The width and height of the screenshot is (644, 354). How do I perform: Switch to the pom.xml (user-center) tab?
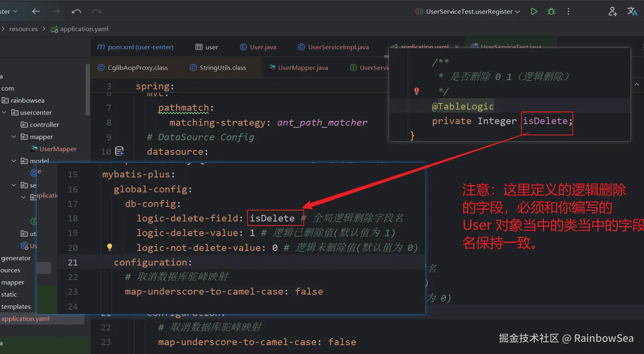tap(136, 47)
